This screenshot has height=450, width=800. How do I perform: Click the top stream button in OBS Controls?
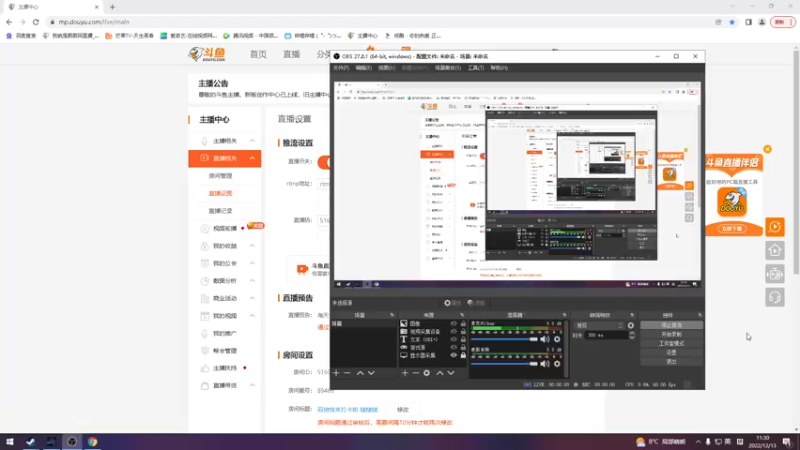coord(671,326)
